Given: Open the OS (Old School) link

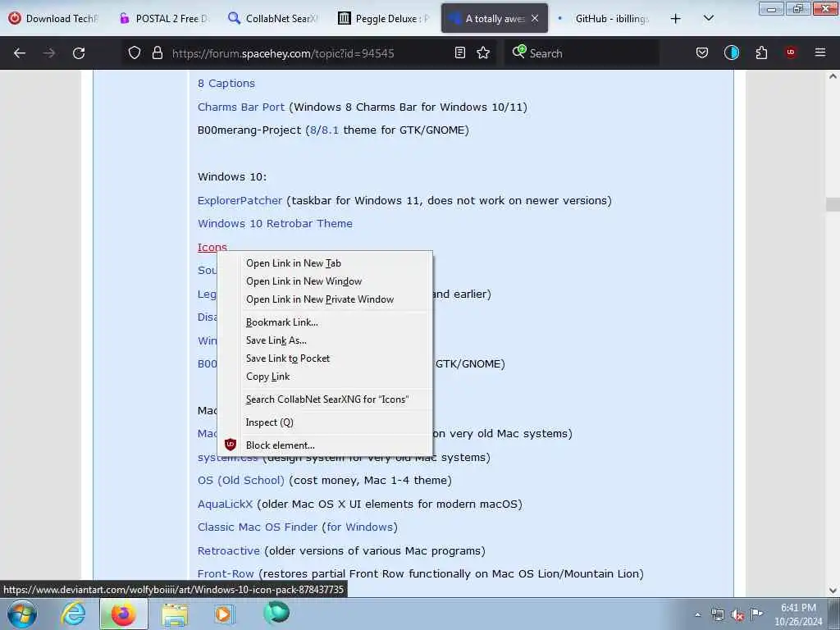Looking at the screenshot, I should (x=240, y=481).
